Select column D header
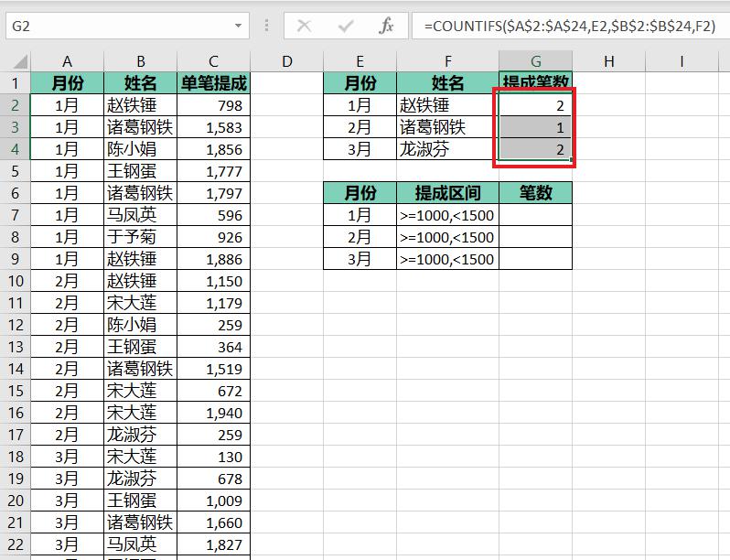 pyautogui.click(x=287, y=61)
